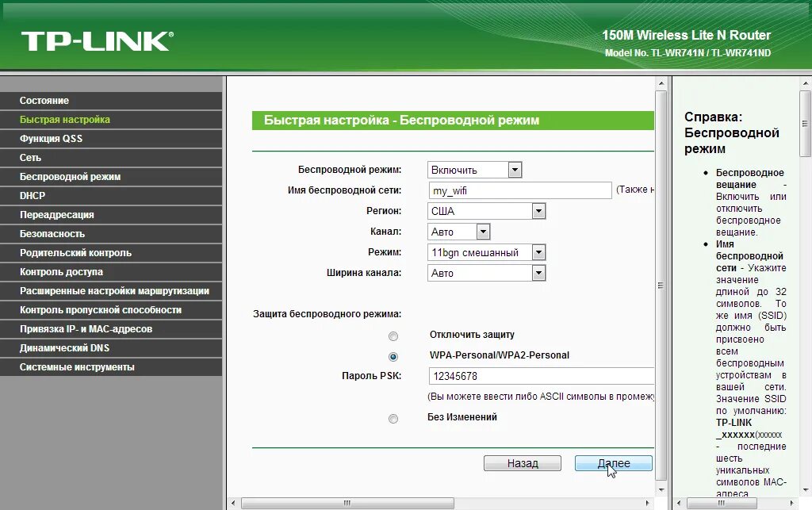Click the Пароль PSK field 12345678

click(541, 376)
